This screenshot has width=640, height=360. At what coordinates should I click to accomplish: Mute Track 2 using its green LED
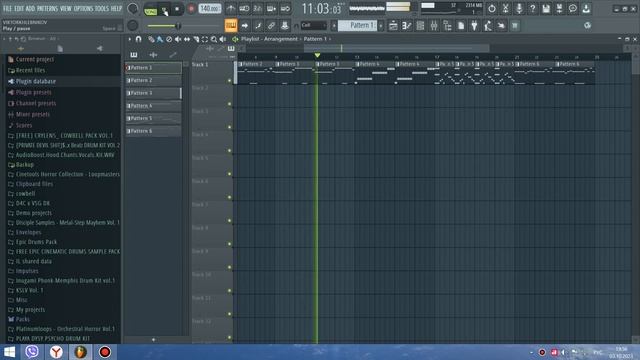pos(229,104)
